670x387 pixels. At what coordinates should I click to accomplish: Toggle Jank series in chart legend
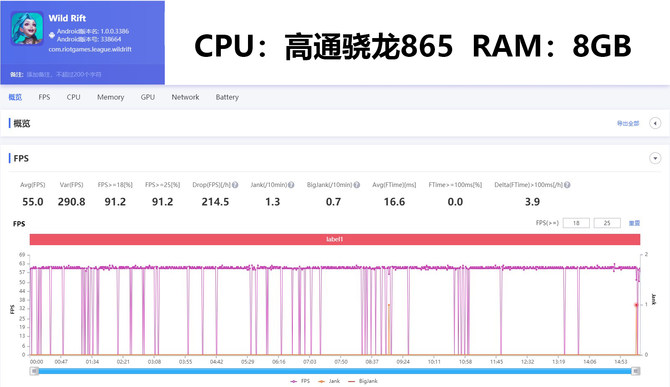point(329,381)
